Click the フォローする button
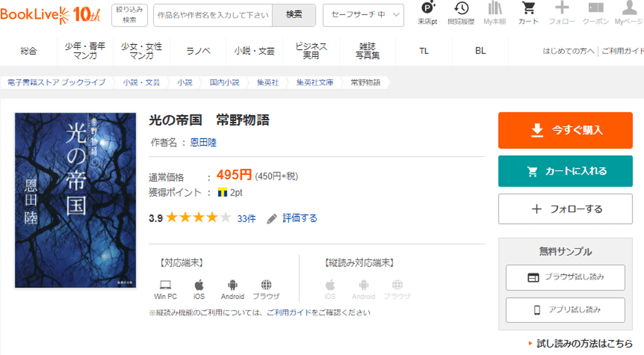This screenshot has height=355, width=644. pyautogui.click(x=565, y=209)
